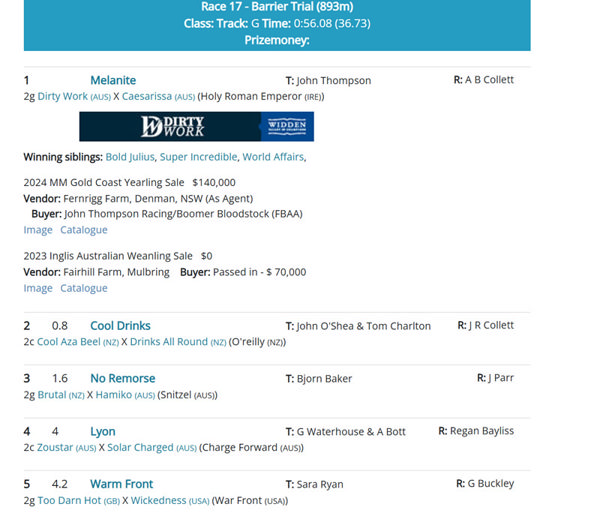The width and height of the screenshot is (600, 531).
Task: Open the Lyon horse link
Action: (103, 432)
